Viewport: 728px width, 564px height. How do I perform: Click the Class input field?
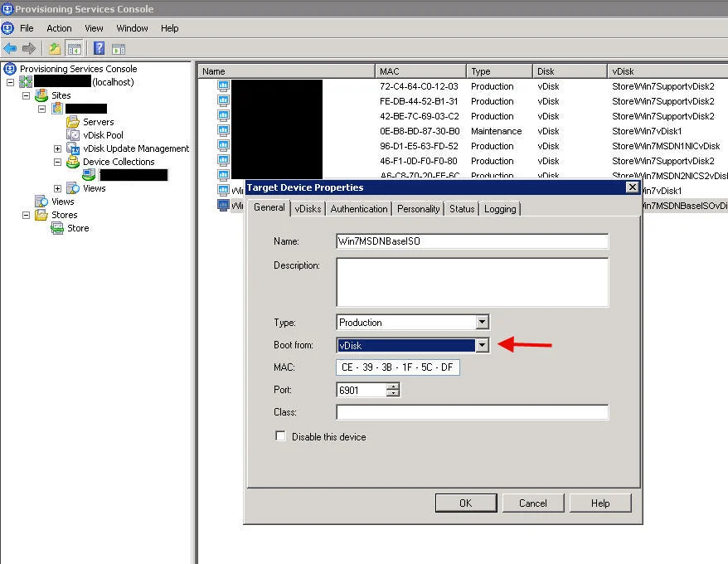click(472, 412)
